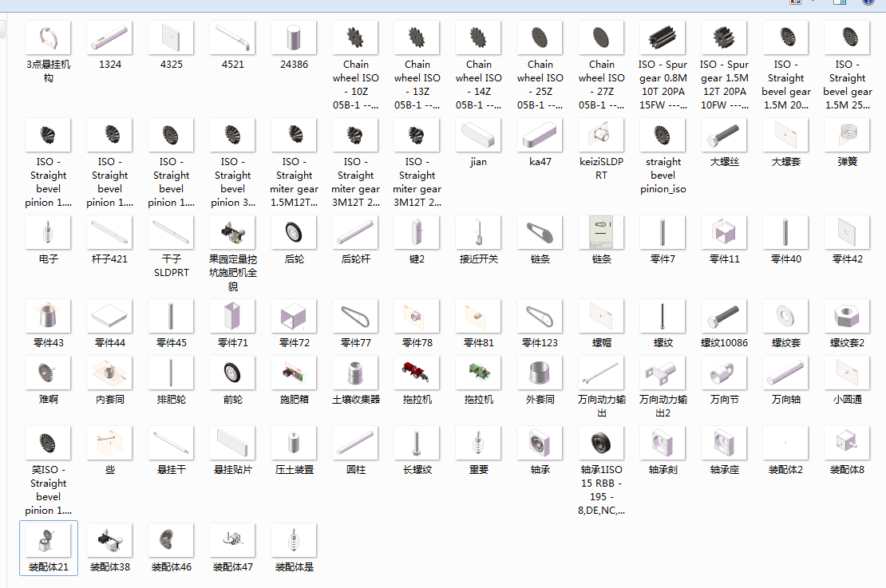Select the 零件43 part file
Viewport: 886px width, 588px height.
point(48,316)
